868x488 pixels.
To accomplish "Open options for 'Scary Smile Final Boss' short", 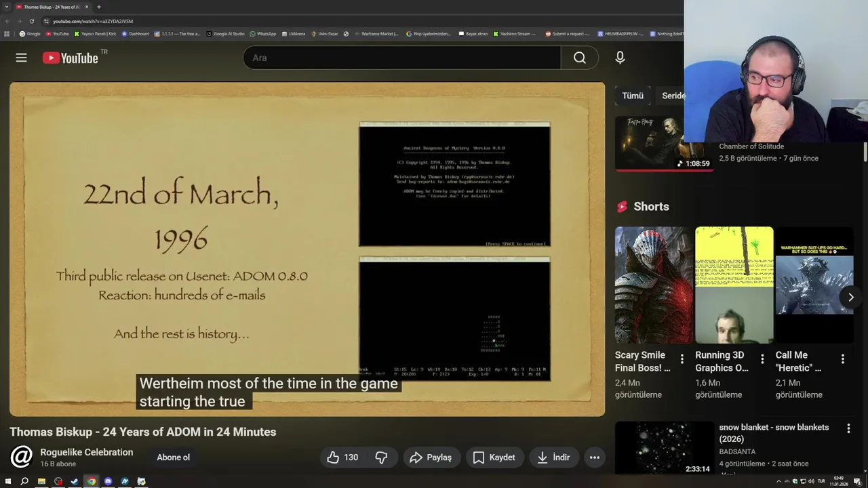I will 682,359.
